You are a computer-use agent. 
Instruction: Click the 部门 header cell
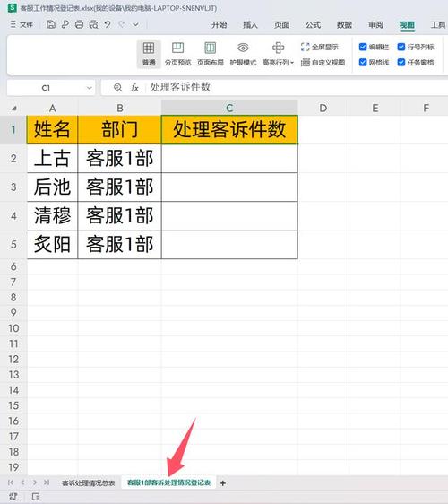[x=120, y=129]
